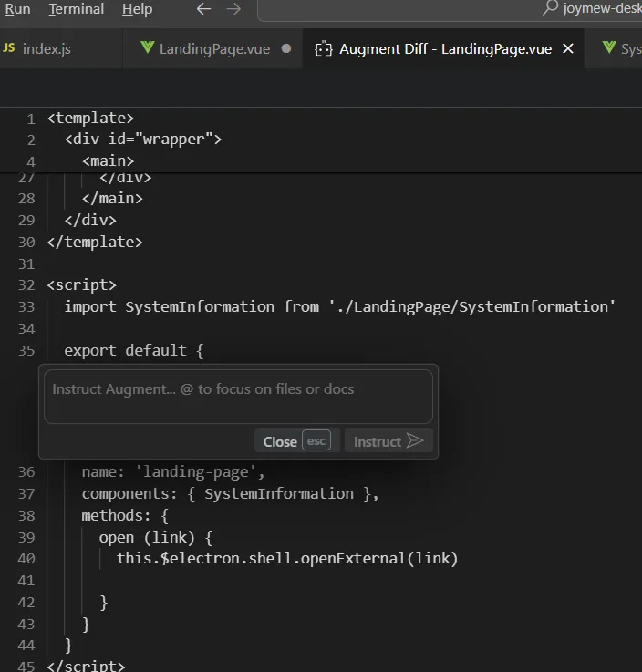Click the Vue icon on LandingPage.vue tab
642x672 pixels.
148,47
